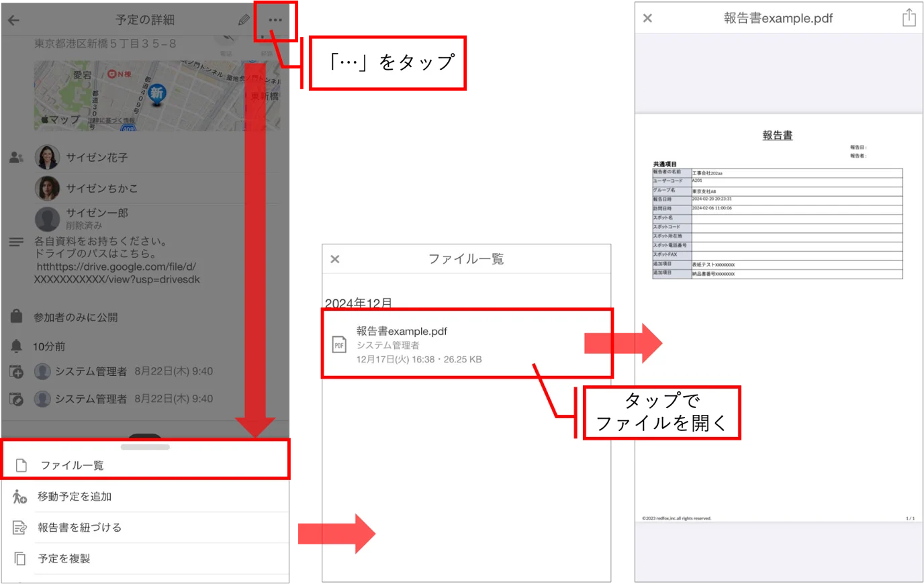
Task: Share the PDF using the export icon
Action: [x=909, y=17]
